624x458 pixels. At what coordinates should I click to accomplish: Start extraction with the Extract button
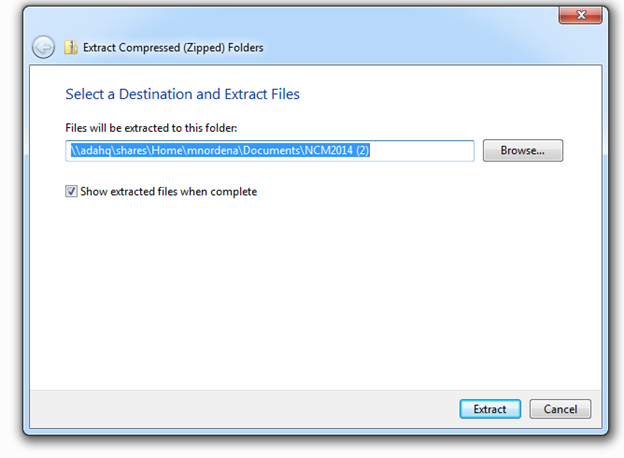(x=490, y=409)
